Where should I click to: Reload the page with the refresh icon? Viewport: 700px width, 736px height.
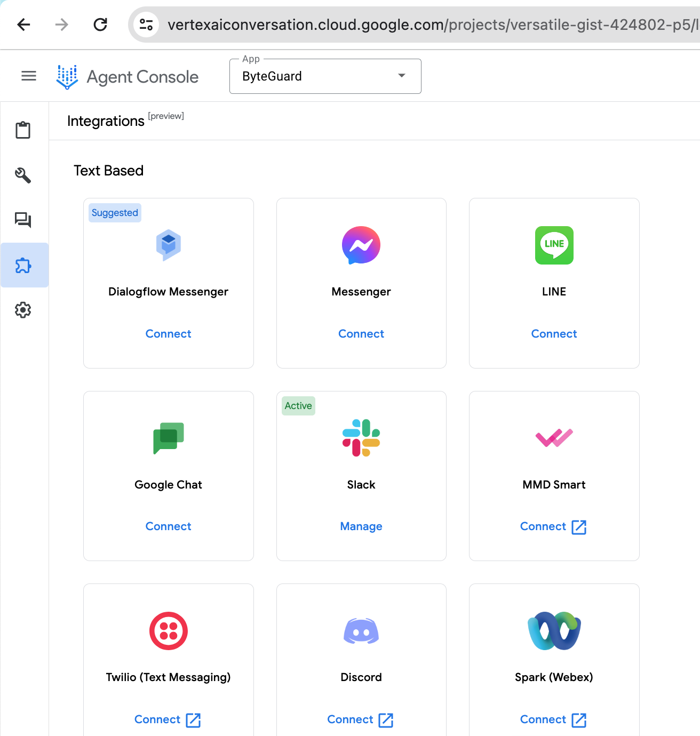coord(100,25)
